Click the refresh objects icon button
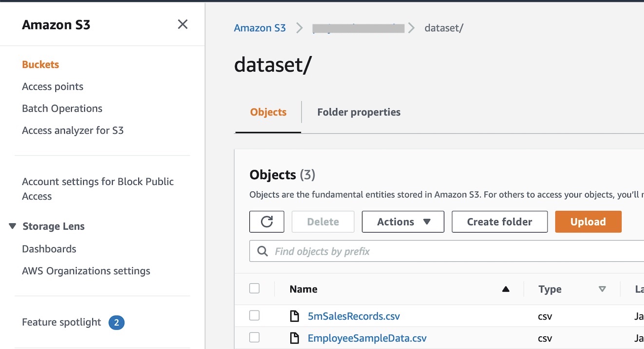 pyautogui.click(x=266, y=222)
